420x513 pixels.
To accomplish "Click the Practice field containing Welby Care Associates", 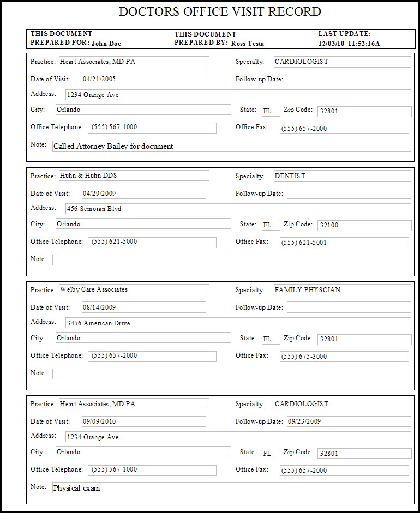I will click(134, 289).
